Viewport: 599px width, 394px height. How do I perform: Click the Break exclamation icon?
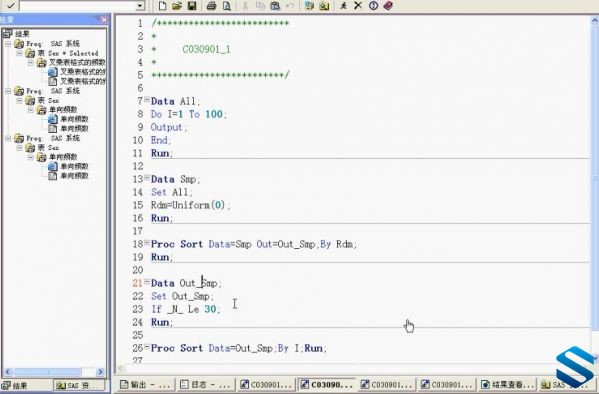pyautogui.click(x=373, y=6)
